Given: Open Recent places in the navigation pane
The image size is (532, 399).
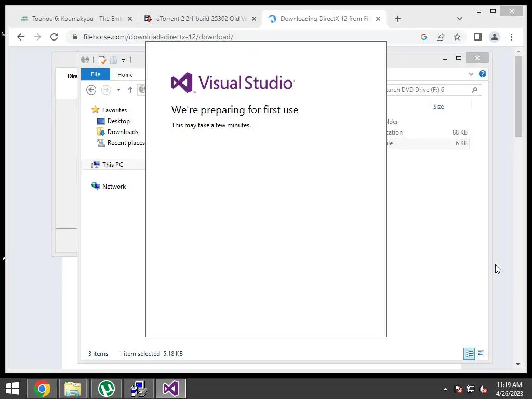Looking at the screenshot, I should (121, 143).
